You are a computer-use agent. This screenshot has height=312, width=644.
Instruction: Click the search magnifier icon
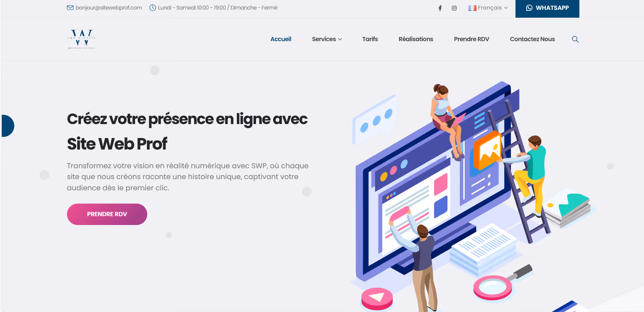(575, 39)
